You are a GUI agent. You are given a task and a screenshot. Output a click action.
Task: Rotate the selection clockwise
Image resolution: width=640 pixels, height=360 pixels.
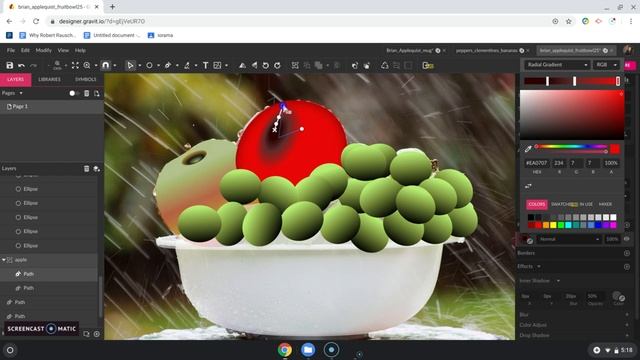click(278, 65)
